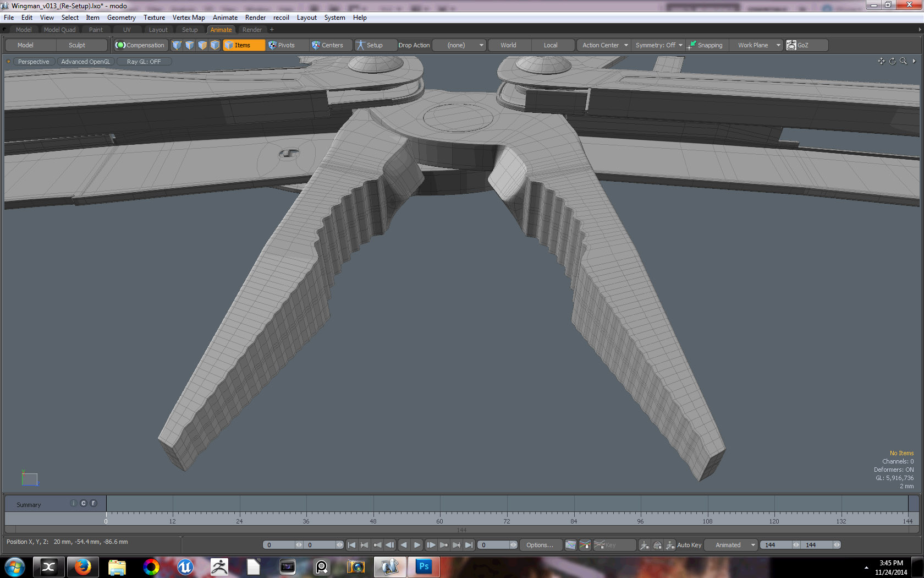Image resolution: width=924 pixels, height=578 pixels.
Task: Open Action Center dropdown
Action: 604,45
